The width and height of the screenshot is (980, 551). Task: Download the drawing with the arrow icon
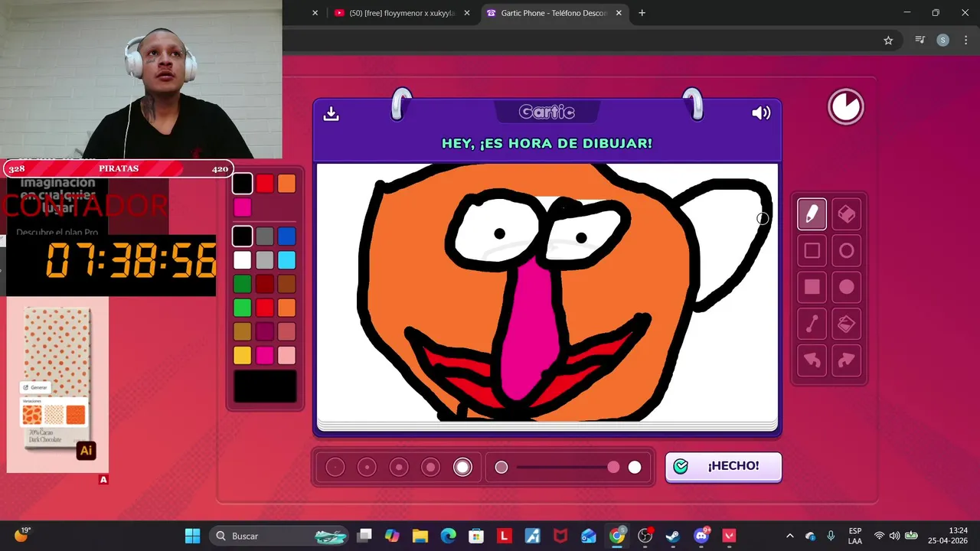coord(331,113)
